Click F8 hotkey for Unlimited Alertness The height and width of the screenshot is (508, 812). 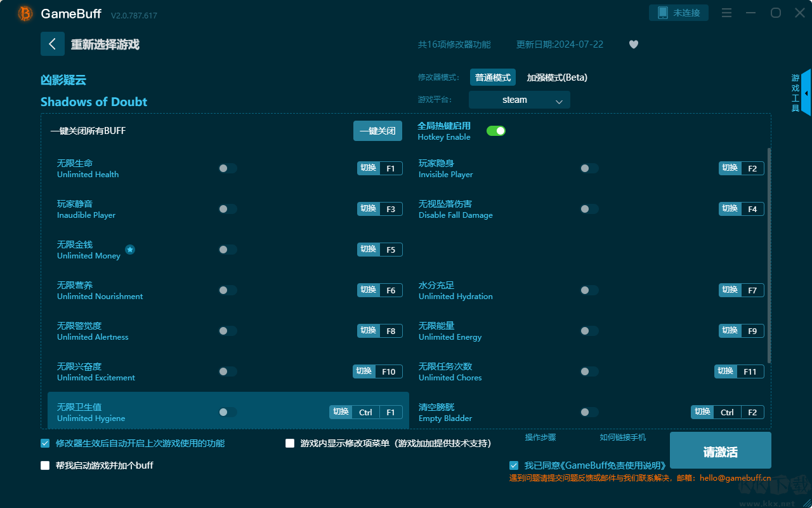pyautogui.click(x=380, y=331)
